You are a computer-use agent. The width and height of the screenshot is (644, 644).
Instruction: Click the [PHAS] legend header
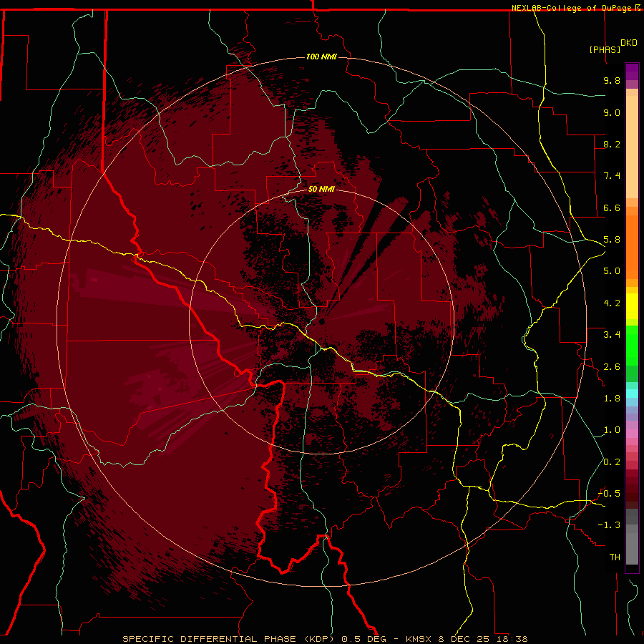tap(605, 50)
